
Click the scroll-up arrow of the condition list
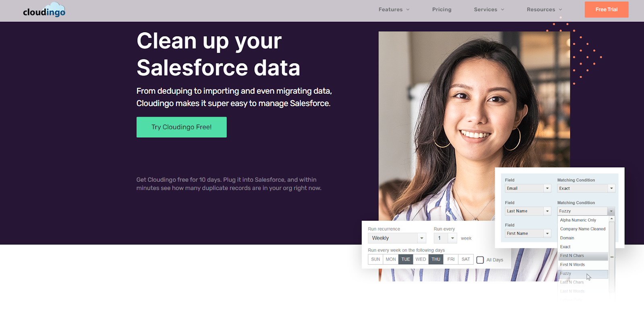[x=612, y=219]
